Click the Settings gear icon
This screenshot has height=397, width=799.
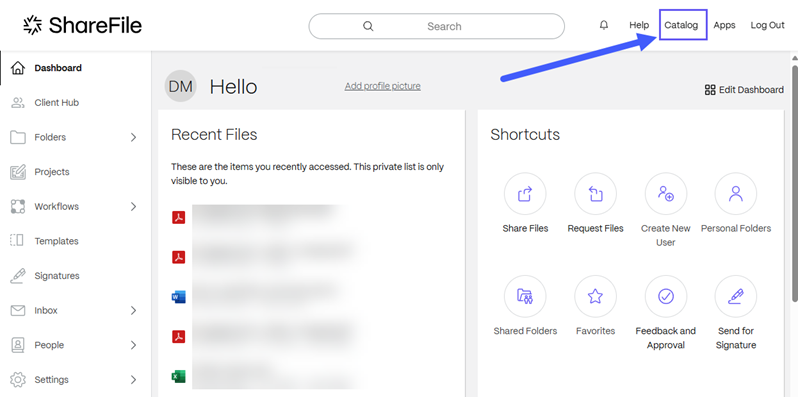click(x=18, y=380)
